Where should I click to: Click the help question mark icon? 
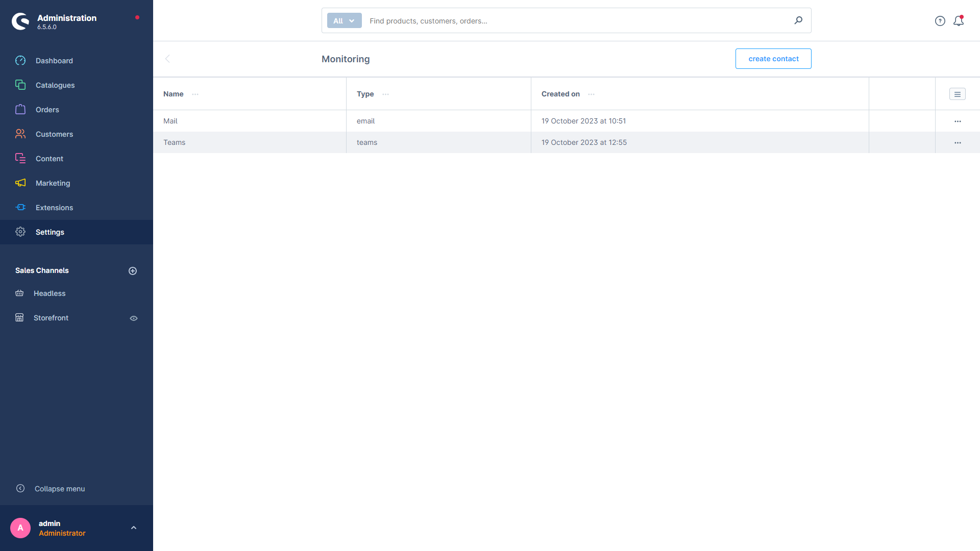(940, 20)
